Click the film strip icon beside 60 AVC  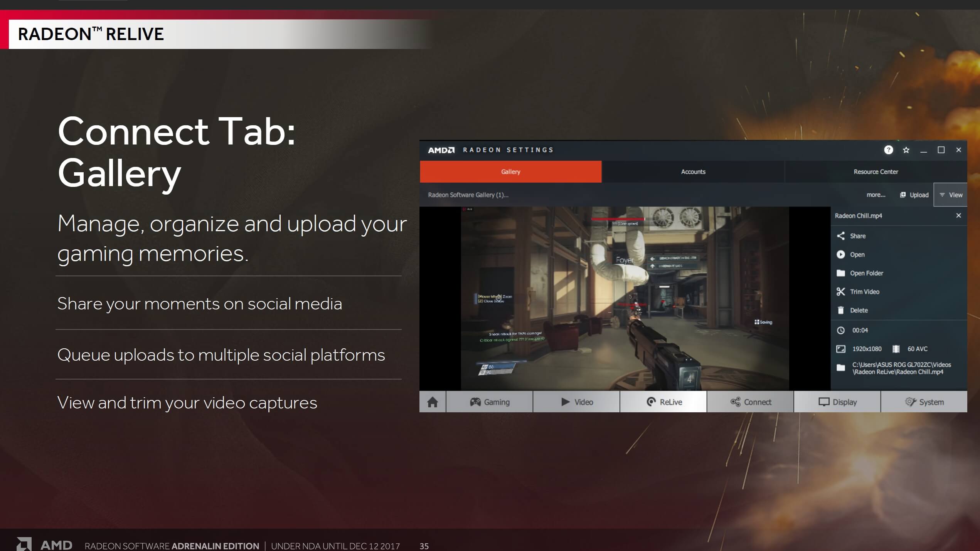coord(896,349)
